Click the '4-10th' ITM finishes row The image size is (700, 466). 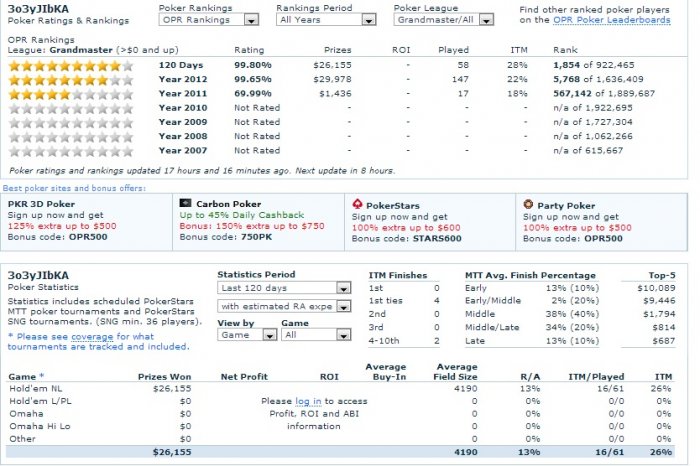pyautogui.click(x=404, y=341)
